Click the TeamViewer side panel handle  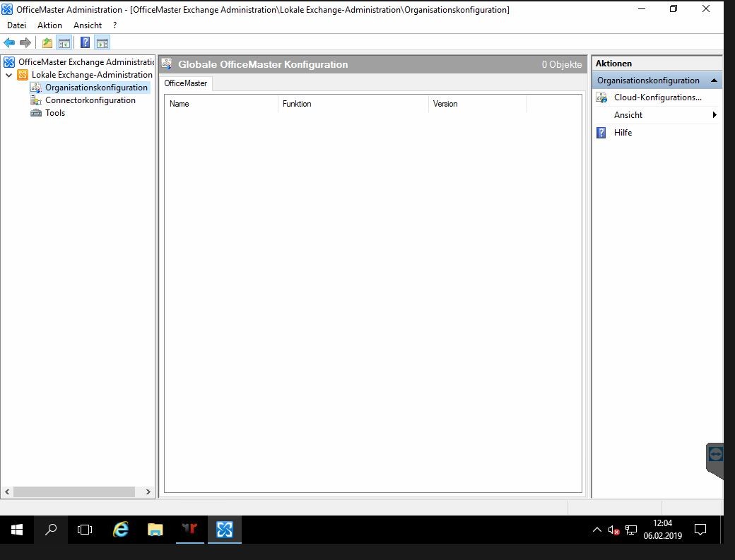715,460
